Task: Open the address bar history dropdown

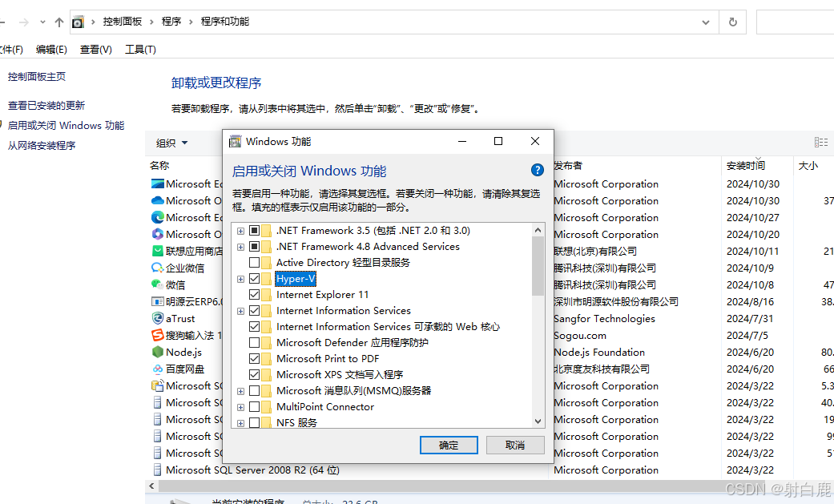Action: click(x=705, y=22)
